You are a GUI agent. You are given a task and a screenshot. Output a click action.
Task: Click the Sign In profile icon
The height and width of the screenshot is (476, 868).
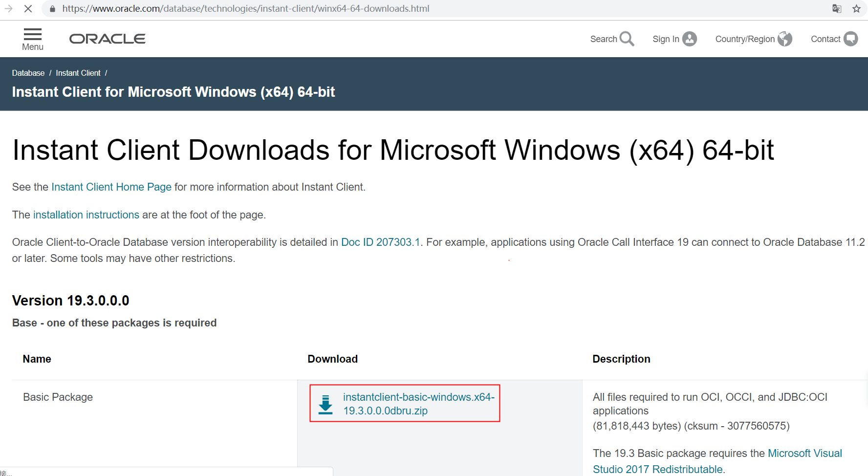click(690, 39)
